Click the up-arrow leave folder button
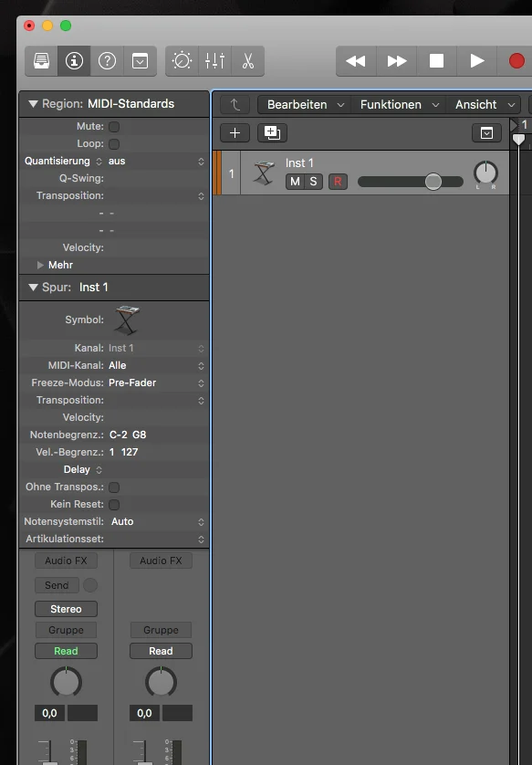Image resolution: width=532 pixels, height=765 pixels. (235, 104)
